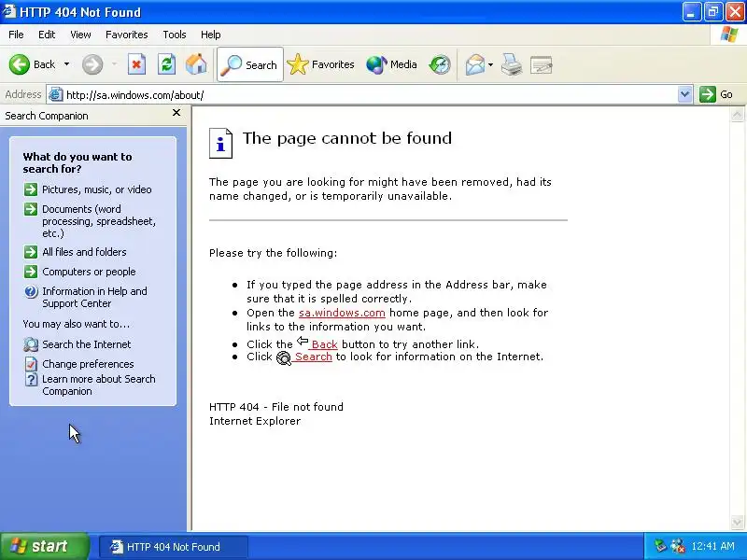The image size is (747, 560).
Task: Click the Stop loading icon
Action: pos(136,64)
